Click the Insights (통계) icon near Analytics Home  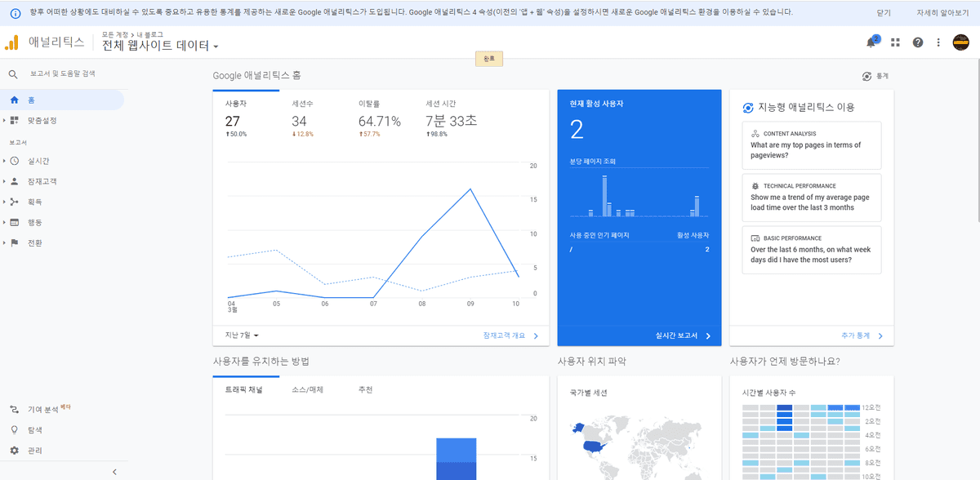point(867,74)
